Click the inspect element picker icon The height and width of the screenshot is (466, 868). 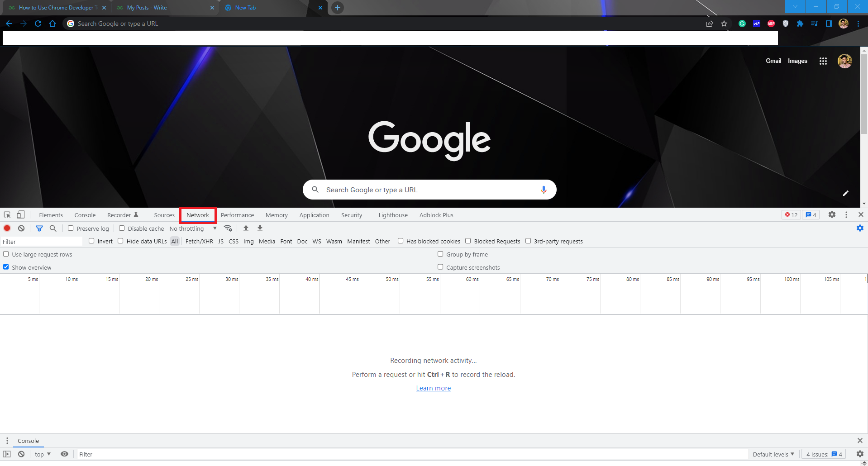coord(7,215)
